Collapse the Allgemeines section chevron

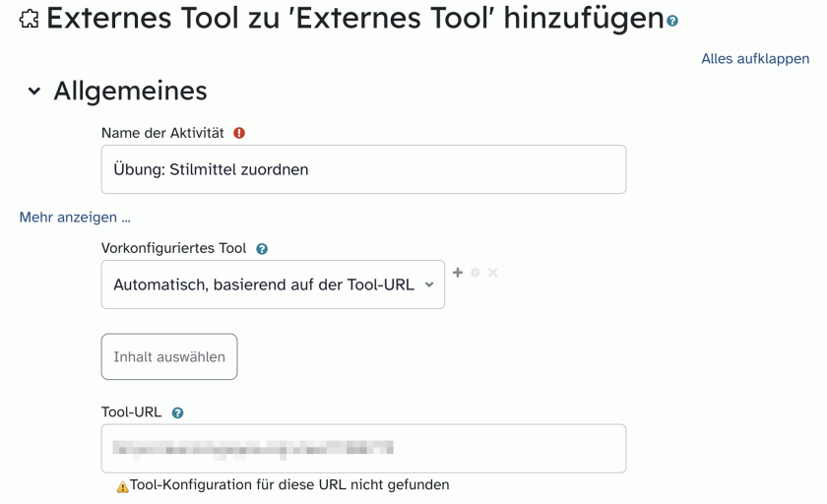(x=34, y=92)
